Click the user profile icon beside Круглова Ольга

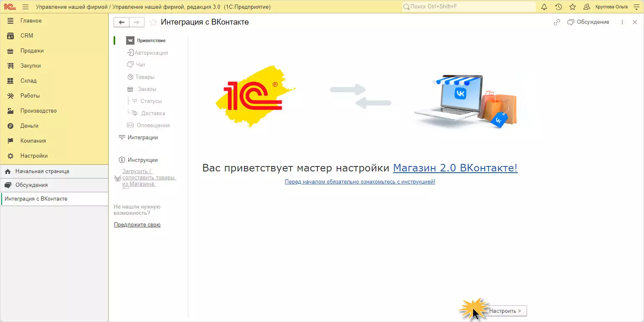tap(587, 7)
